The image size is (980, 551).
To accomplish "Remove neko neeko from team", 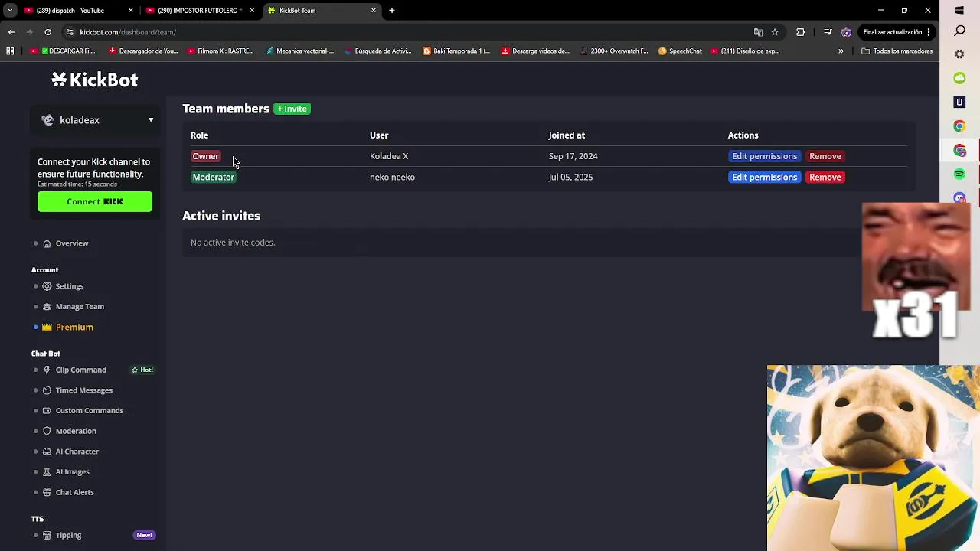I will point(825,177).
